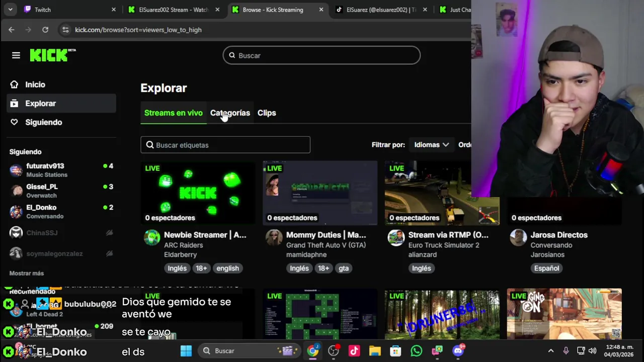Click Inglés tag under Stream via RTMP

coord(422,268)
